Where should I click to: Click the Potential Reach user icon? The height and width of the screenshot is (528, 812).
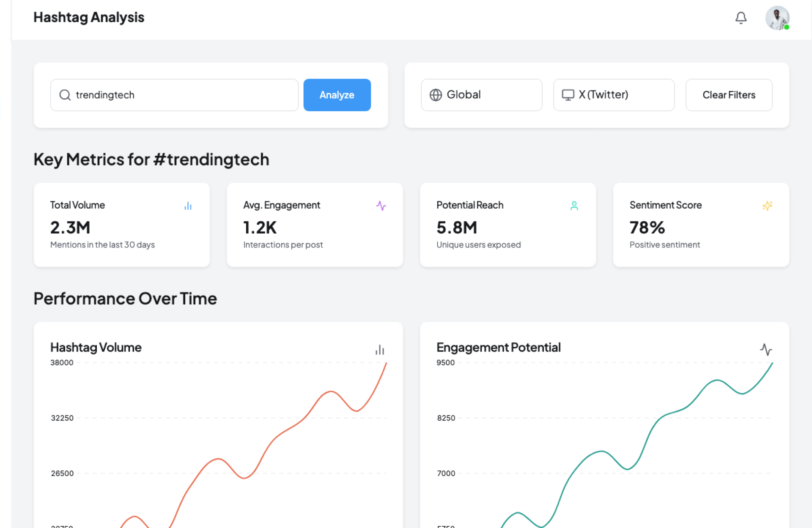coord(574,206)
